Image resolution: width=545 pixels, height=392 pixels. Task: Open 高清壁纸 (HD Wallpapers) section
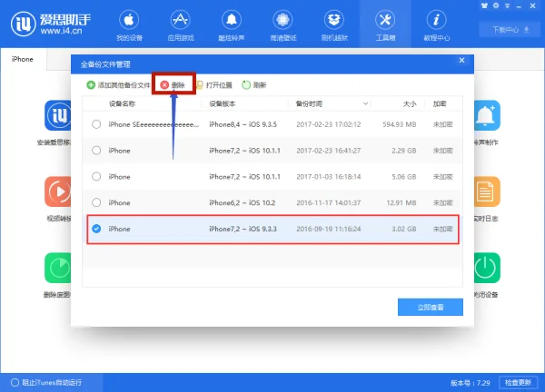pos(282,25)
